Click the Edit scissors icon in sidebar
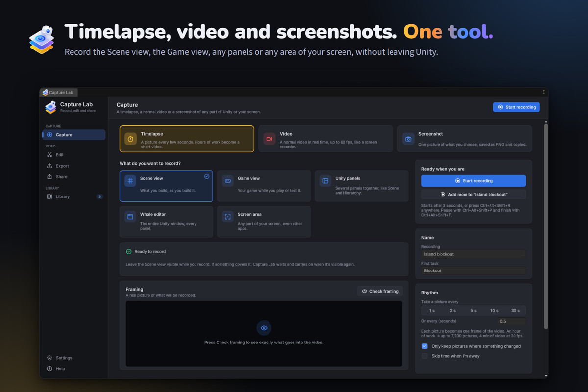588x392 pixels. [x=49, y=155]
